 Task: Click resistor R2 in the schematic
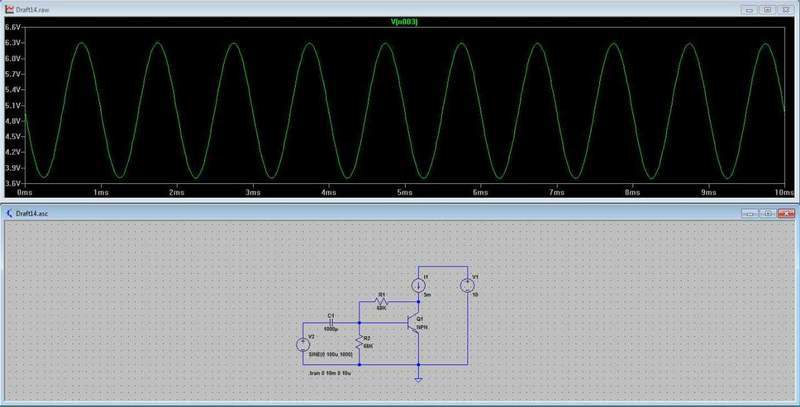360,343
